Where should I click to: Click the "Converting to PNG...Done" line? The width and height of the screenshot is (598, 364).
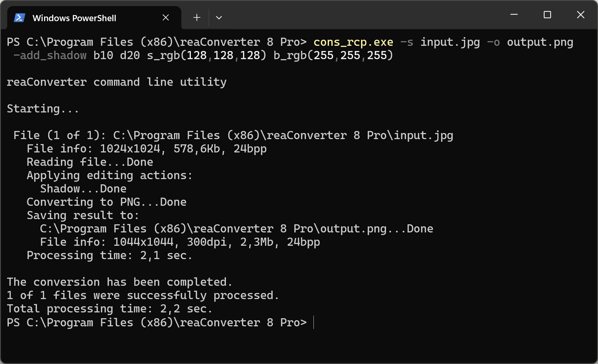click(x=106, y=202)
